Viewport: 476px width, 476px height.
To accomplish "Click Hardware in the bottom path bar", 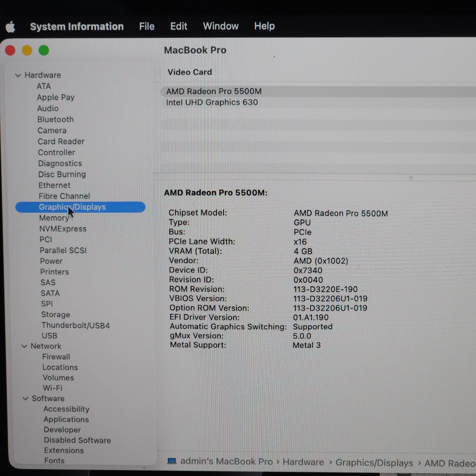I will [303, 462].
